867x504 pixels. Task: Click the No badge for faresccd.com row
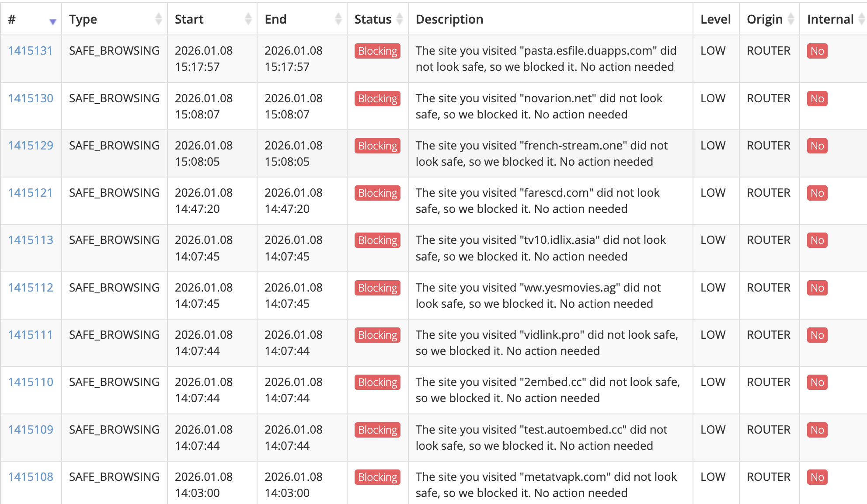pos(817,193)
